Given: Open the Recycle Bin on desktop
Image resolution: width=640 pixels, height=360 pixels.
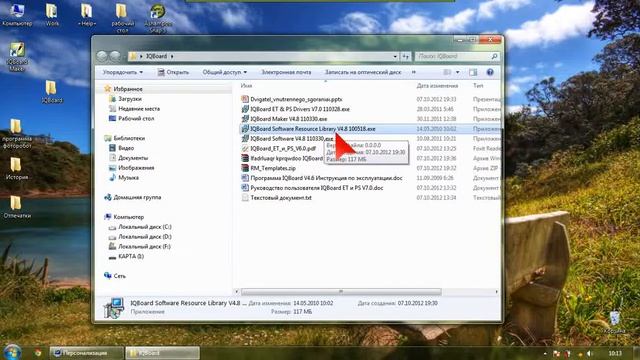Looking at the screenshot, I should pos(614,322).
